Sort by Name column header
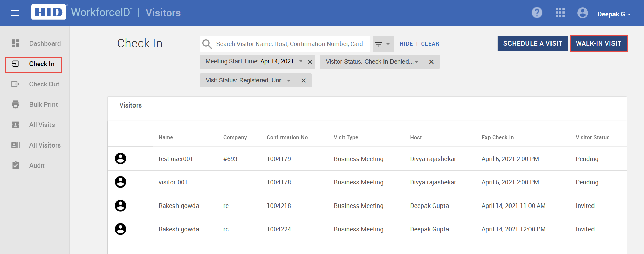 (x=166, y=137)
